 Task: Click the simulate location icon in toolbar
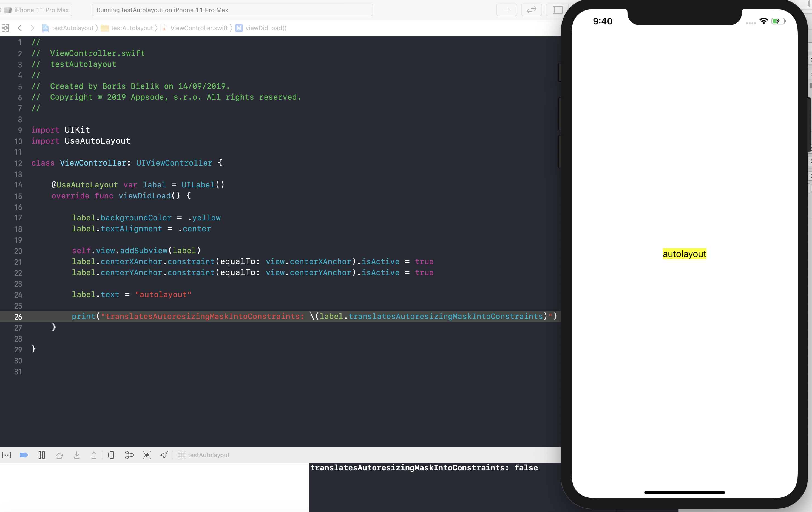[164, 455]
